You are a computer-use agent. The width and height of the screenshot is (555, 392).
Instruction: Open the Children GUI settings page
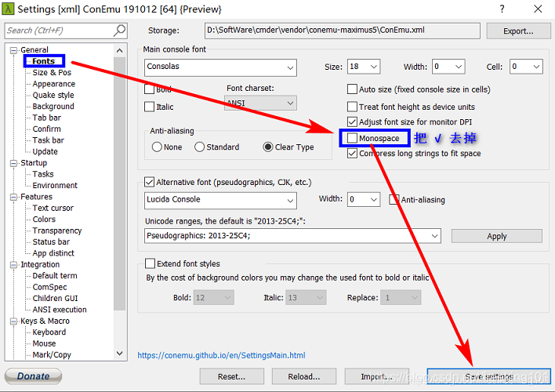[x=55, y=299]
